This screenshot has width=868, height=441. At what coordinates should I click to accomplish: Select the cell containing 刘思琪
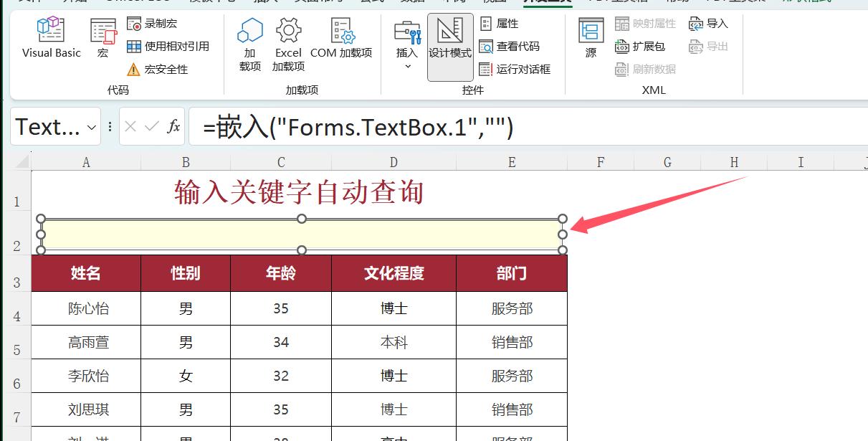coord(86,409)
